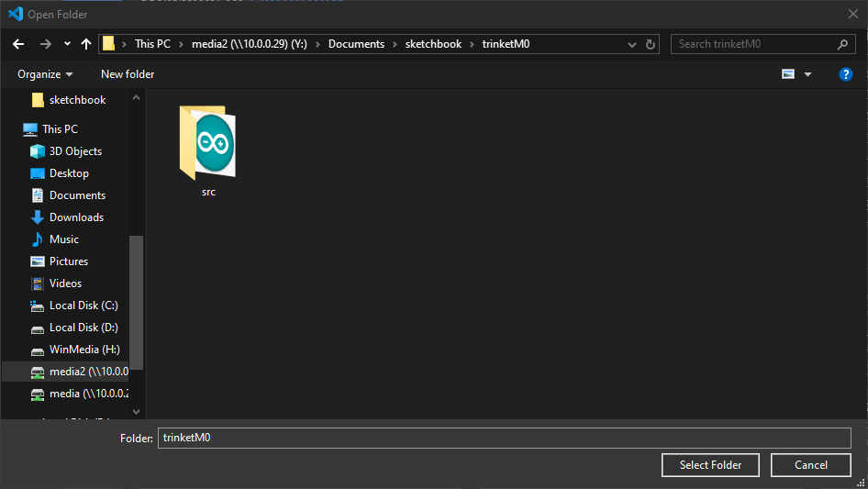The width and height of the screenshot is (868, 489).
Task: Click the This PC monitor icon
Action: coord(30,129)
